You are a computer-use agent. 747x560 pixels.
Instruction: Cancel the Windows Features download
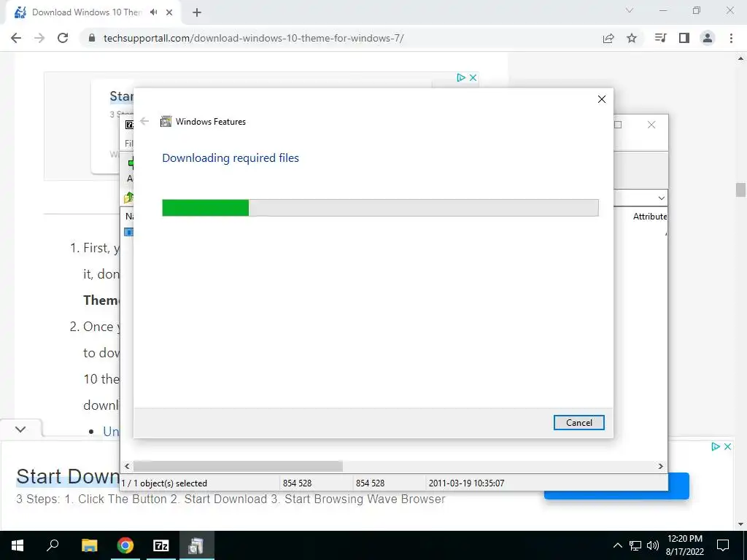click(x=578, y=422)
